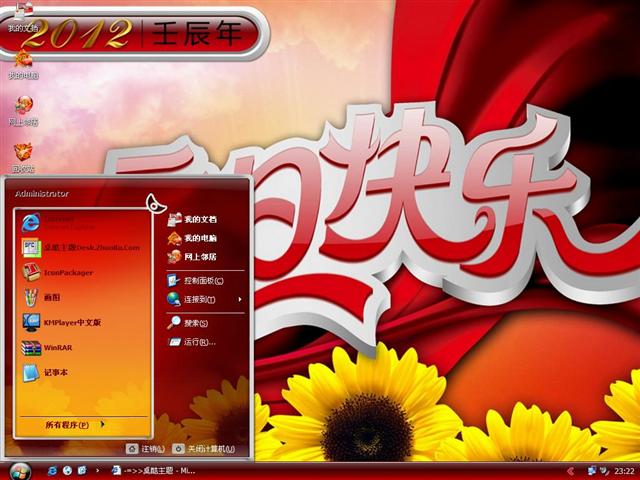Click the user picture on Start menu

[x=156, y=203]
